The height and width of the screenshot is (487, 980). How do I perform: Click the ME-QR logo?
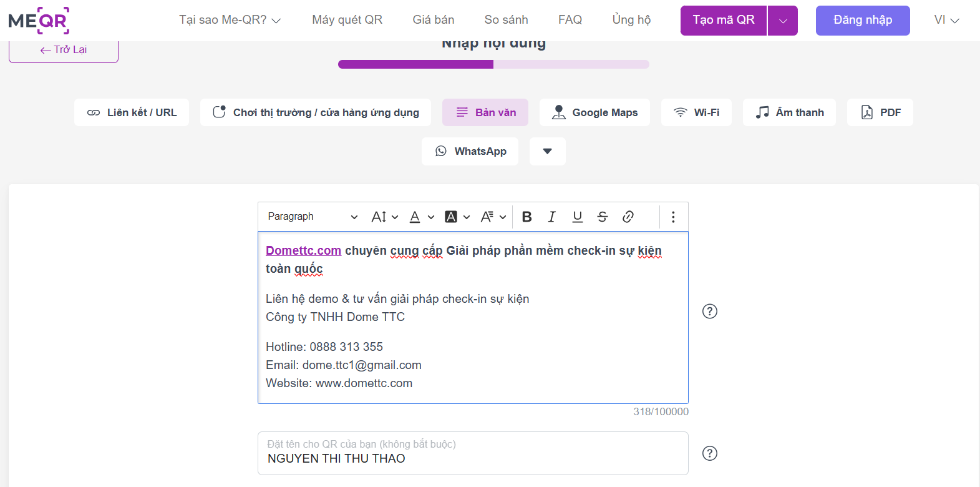tap(39, 21)
